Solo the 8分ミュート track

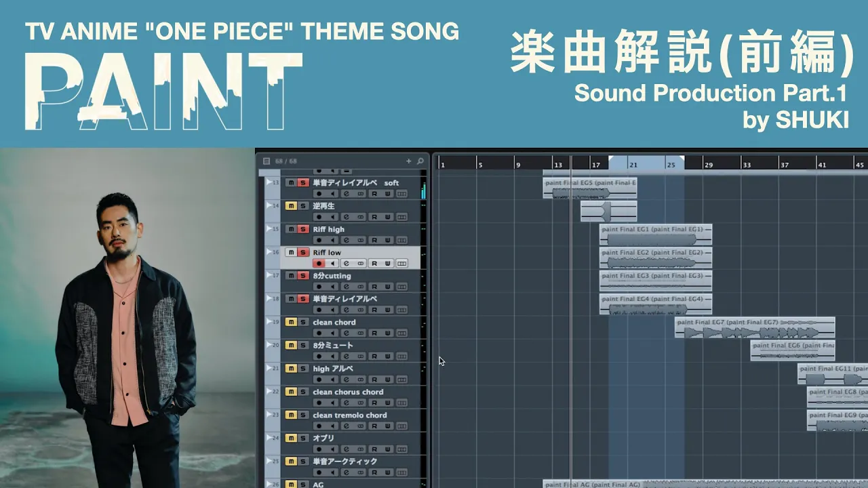tap(303, 345)
